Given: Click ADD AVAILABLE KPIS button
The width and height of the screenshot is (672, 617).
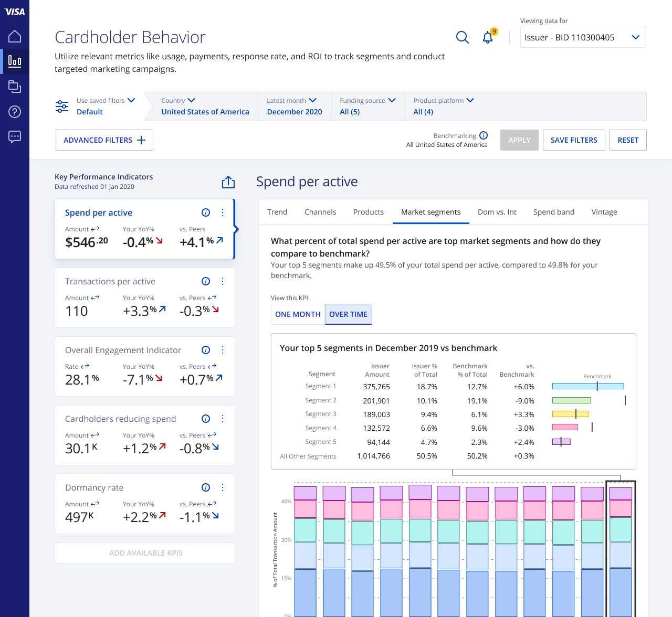Looking at the screenshot, I should point(145,553).
